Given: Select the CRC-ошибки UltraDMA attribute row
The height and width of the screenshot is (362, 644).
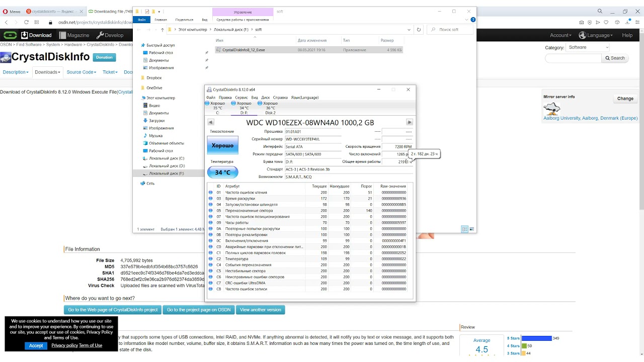Looking at the screenshot, I should [x=307, y=283].
